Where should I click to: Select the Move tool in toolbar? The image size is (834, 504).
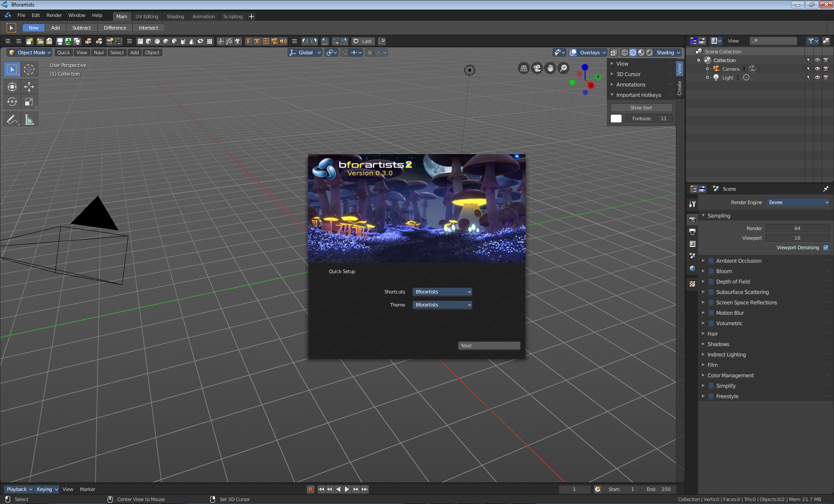[x=29, y=86]
